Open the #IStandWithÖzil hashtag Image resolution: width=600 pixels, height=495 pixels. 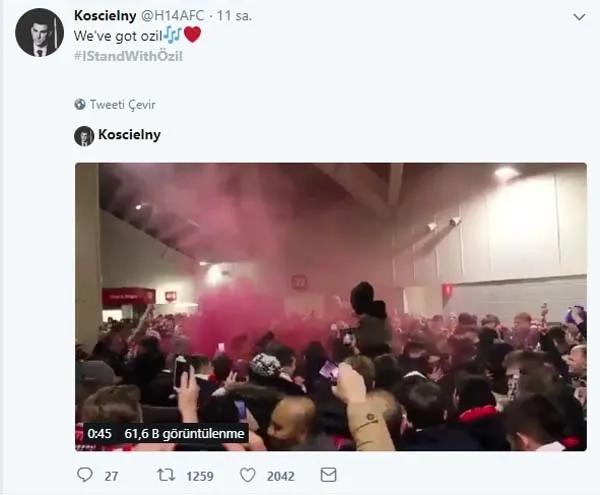coord(128,56)
